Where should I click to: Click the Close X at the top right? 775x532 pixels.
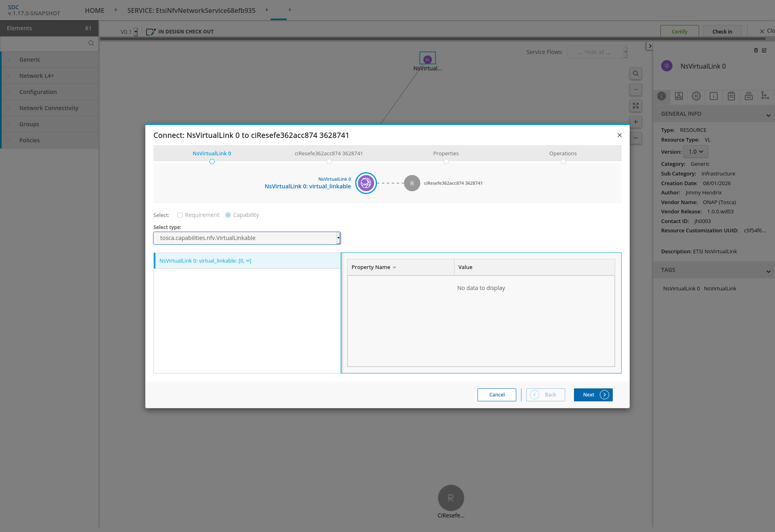point(762,31)
